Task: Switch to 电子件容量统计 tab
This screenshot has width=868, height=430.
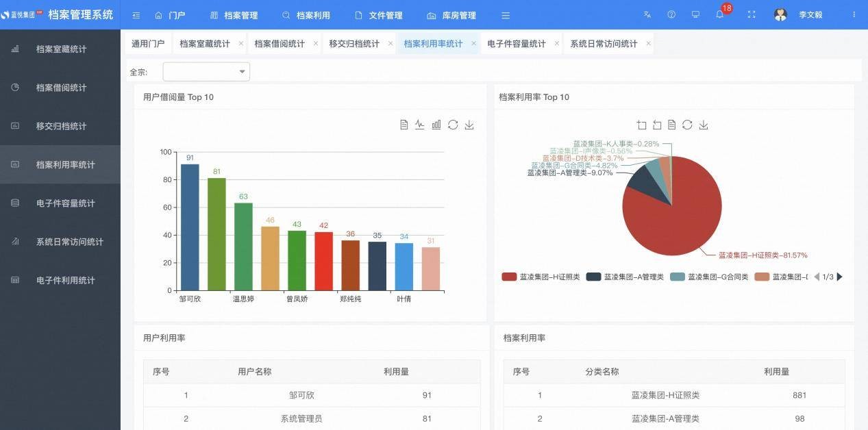Action: pyautogui.click(x=517, y=43)
